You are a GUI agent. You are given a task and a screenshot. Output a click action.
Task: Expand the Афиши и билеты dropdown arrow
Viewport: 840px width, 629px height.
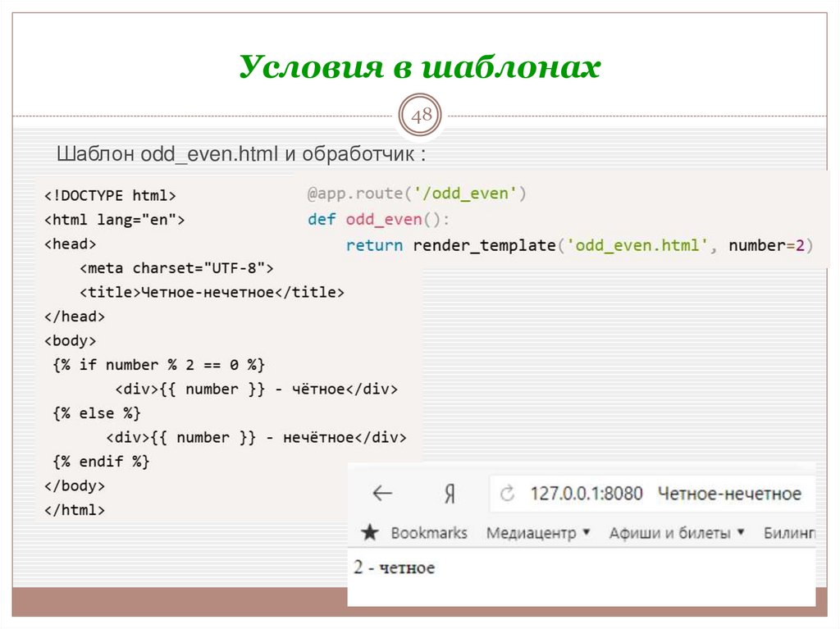pos(741,532)
